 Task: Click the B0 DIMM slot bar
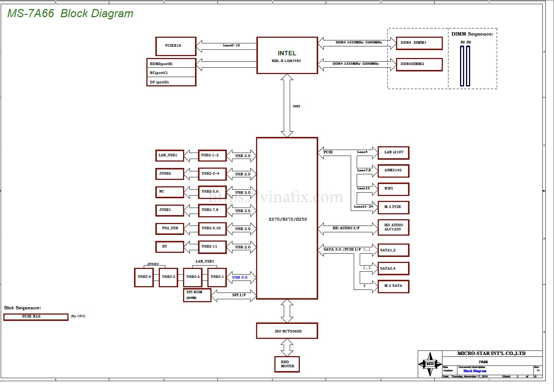point(468,66)
